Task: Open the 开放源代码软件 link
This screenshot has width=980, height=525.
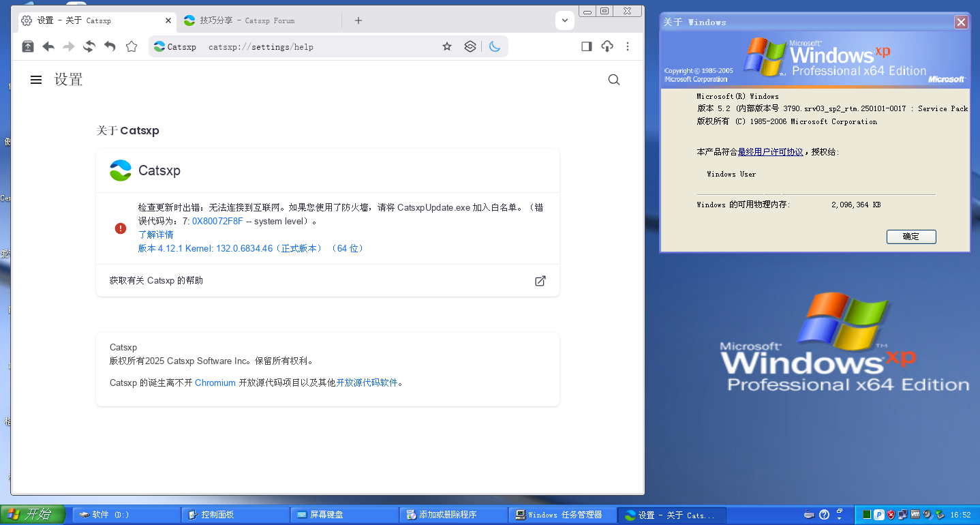Action: (367, 382)
